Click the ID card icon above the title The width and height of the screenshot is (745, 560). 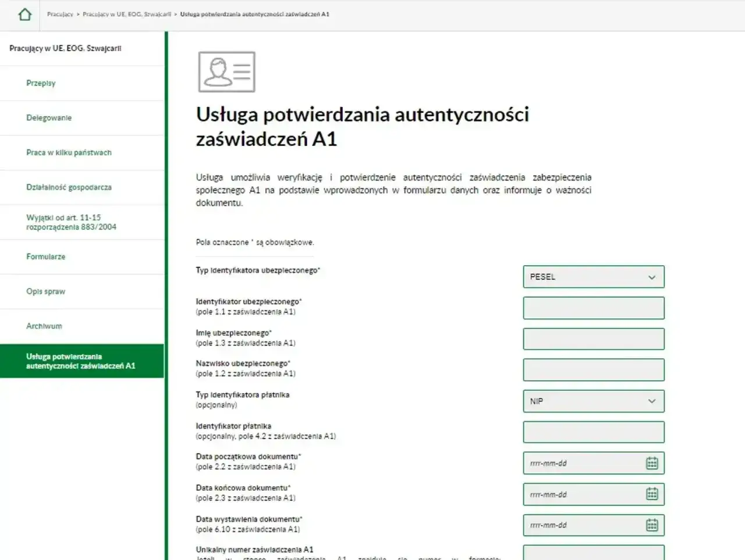coord(227,72)
